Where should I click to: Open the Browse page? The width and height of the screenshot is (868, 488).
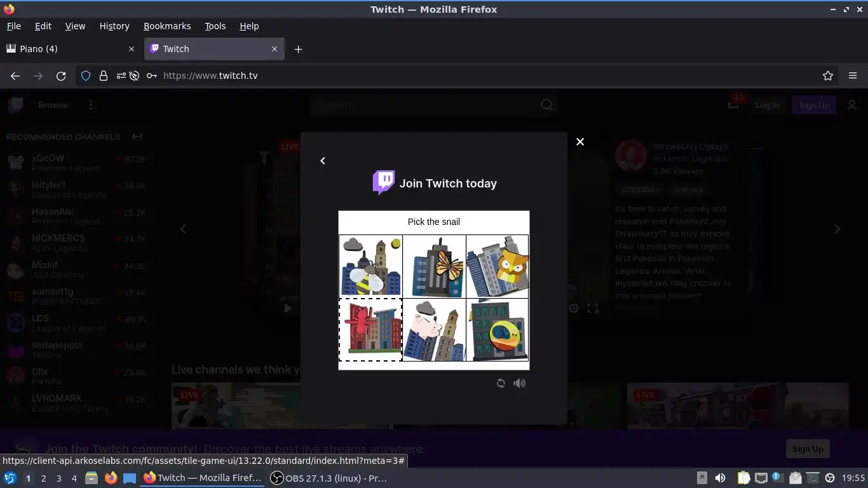click(x=53, y=105)
